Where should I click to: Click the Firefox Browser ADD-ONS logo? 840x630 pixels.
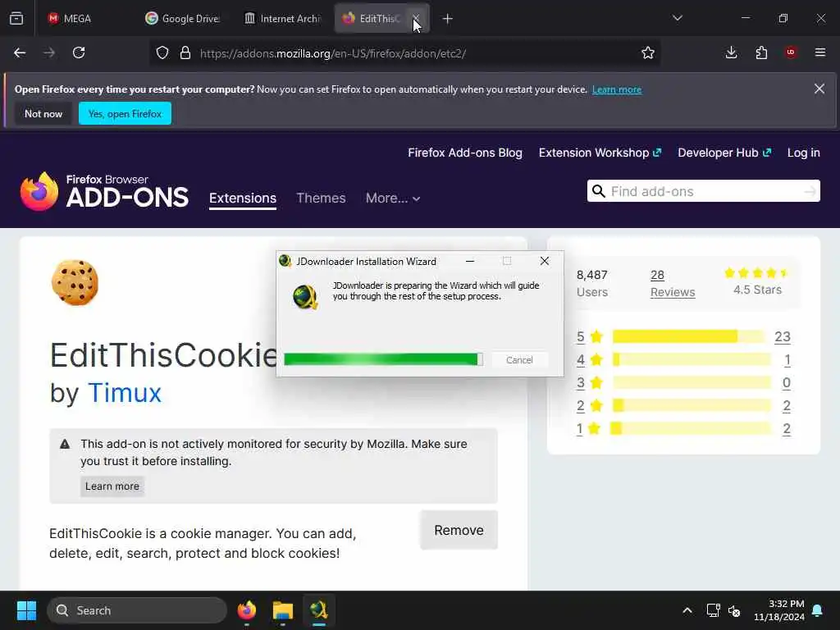pos(104,191)
